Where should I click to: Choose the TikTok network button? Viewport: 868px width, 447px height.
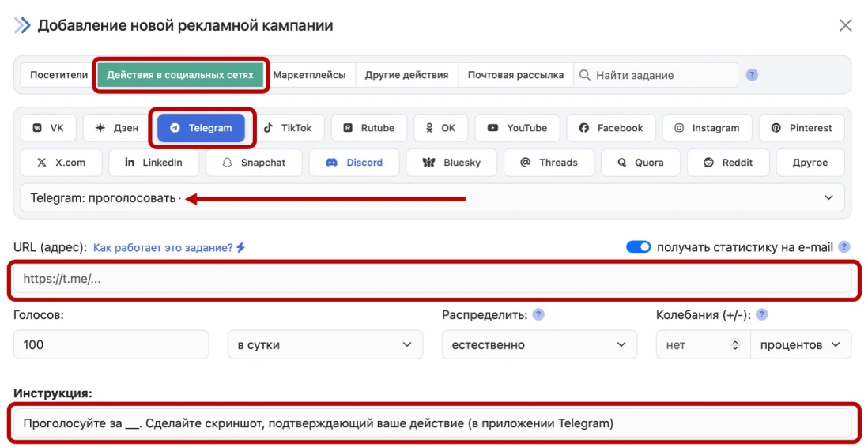[288, 128]
